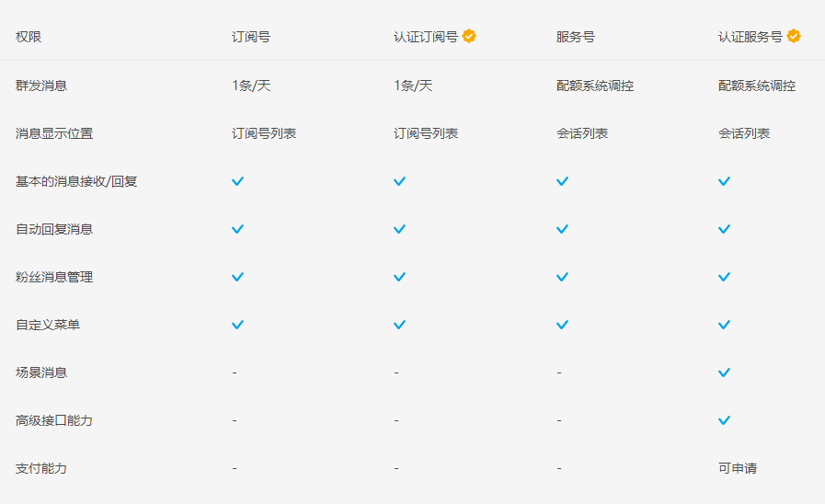
Task: Click the 认证服务号 checkmark in 粉丝消息管理 row
Action: pos(725,277)
